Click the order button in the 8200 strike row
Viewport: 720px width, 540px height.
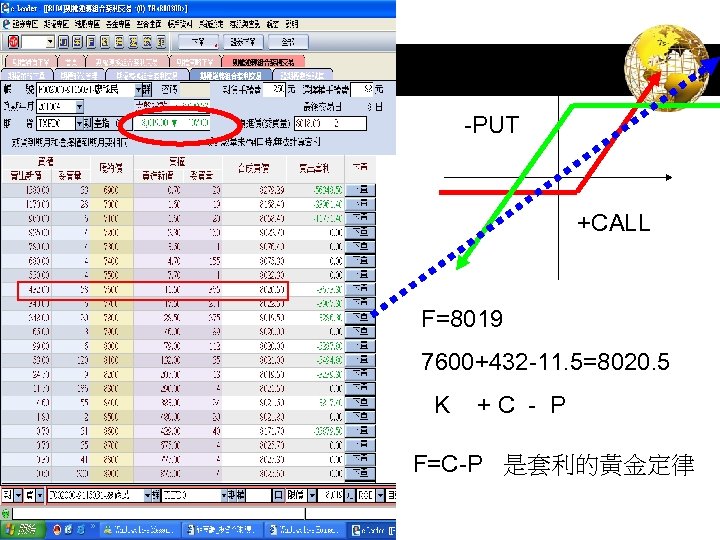(360, 374)
